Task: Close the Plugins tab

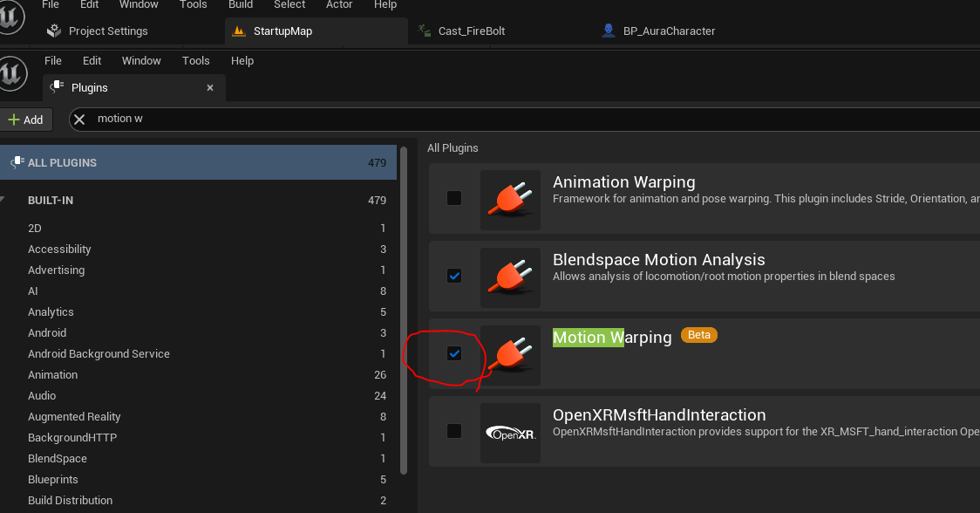Action: pyautogui.click(x=210, y=87)
